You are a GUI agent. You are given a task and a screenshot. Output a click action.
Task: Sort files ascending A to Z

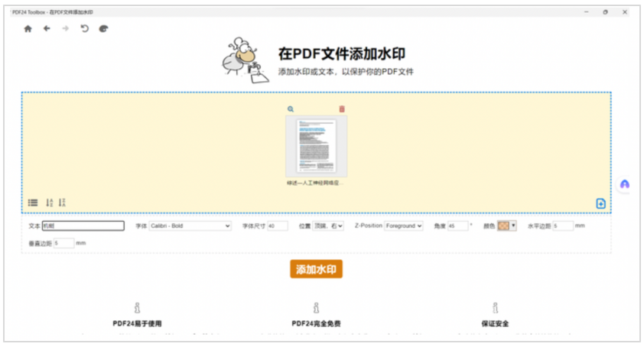point(49,203)
